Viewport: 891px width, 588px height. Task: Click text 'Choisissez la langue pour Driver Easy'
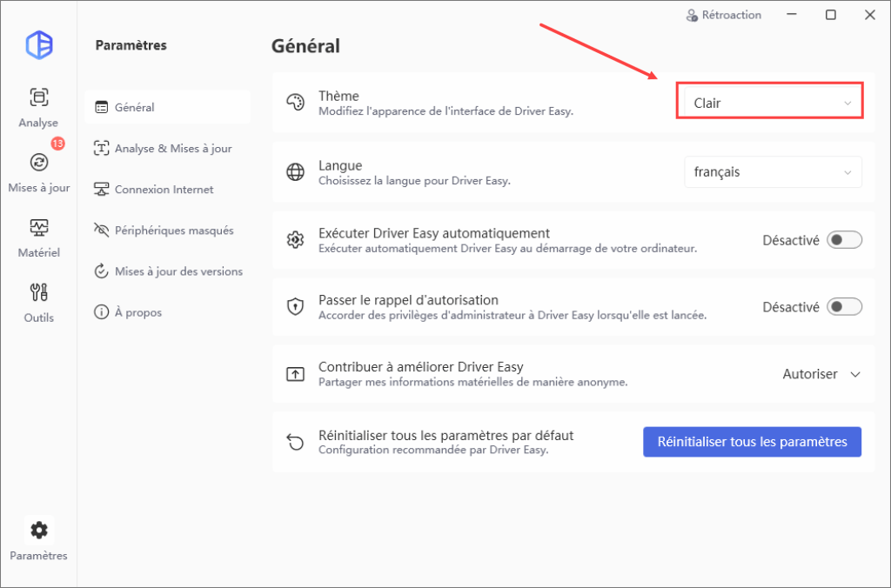[414, 181]
